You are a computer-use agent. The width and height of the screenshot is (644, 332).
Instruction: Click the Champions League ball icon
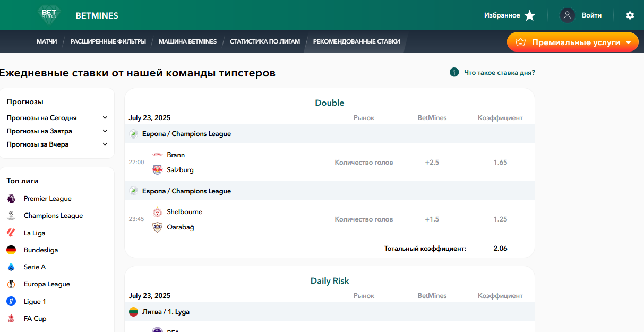[x=11, y=216]
